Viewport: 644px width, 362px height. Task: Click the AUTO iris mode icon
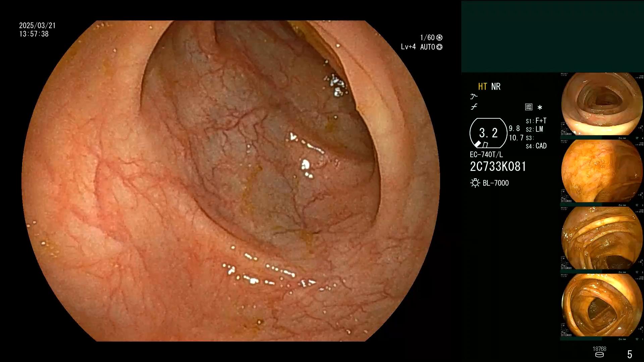point(439,47)
